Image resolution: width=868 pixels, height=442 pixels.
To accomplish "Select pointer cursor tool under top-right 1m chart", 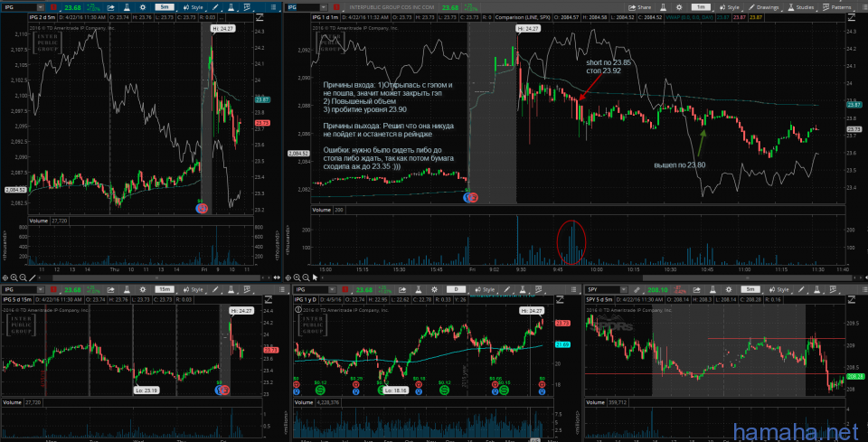I will [x=315, y=277].
